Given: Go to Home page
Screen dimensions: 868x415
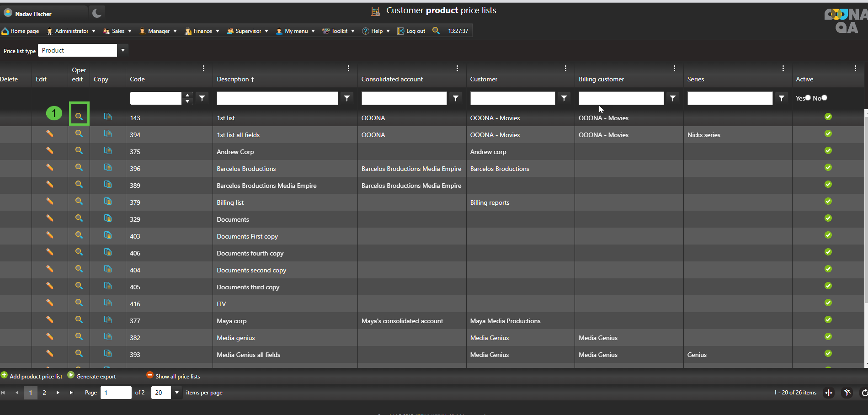Looking at the screenshot, I should click(21, 31).
